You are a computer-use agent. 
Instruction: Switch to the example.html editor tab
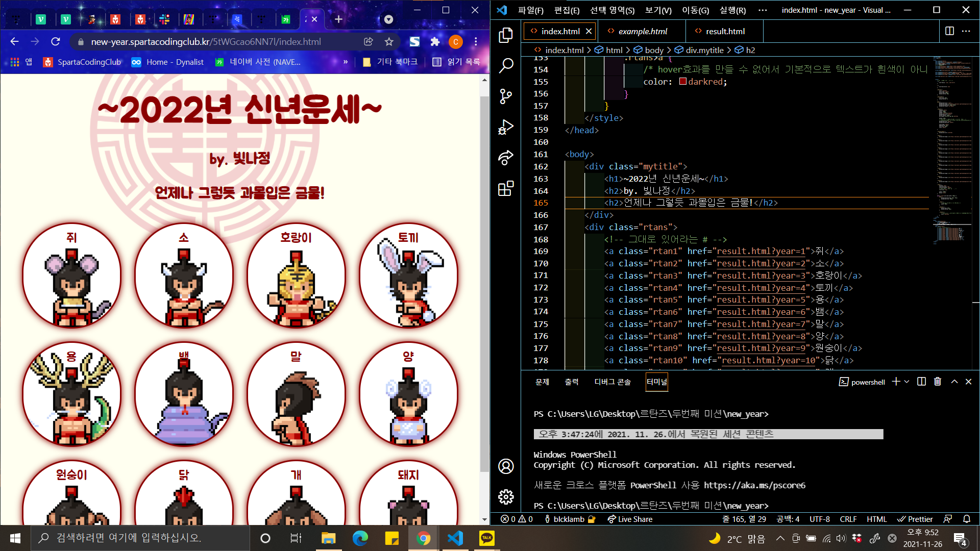tap(642, 31)
